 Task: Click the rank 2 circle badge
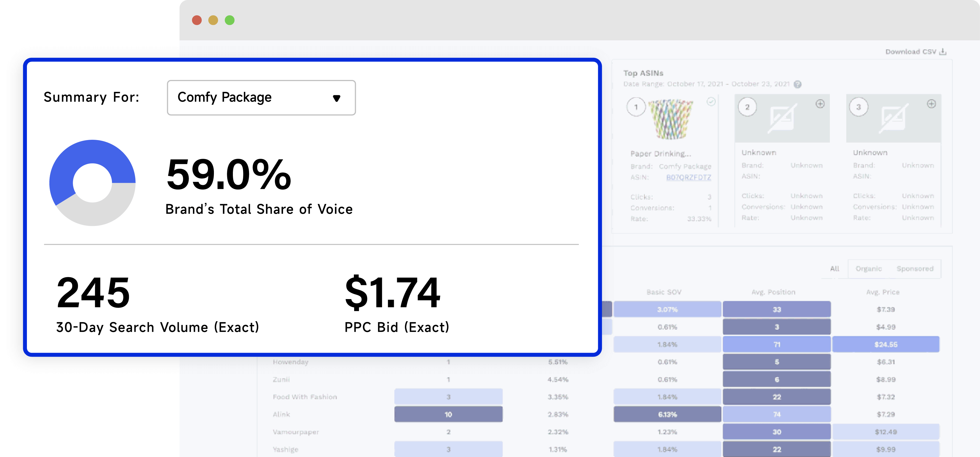click(x=747, y=107)
